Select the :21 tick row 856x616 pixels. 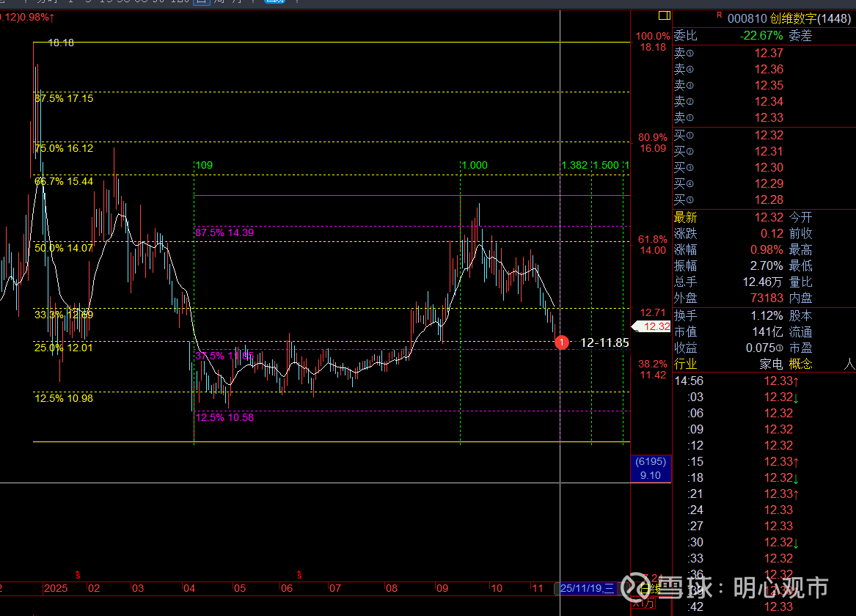click(x=764, y=494)
